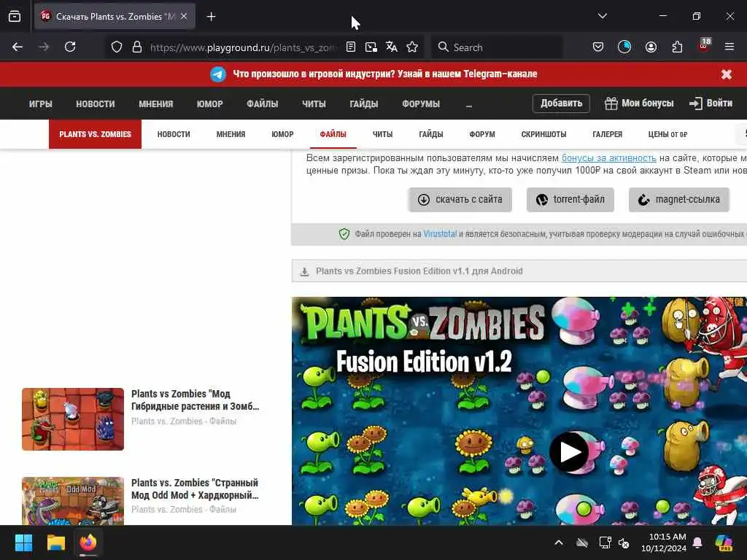The height and width of the screenshot is (560, 747).
Task: Select the PLANTS VS. ZOMBIES game tab
Action: (x=96, y=134)
